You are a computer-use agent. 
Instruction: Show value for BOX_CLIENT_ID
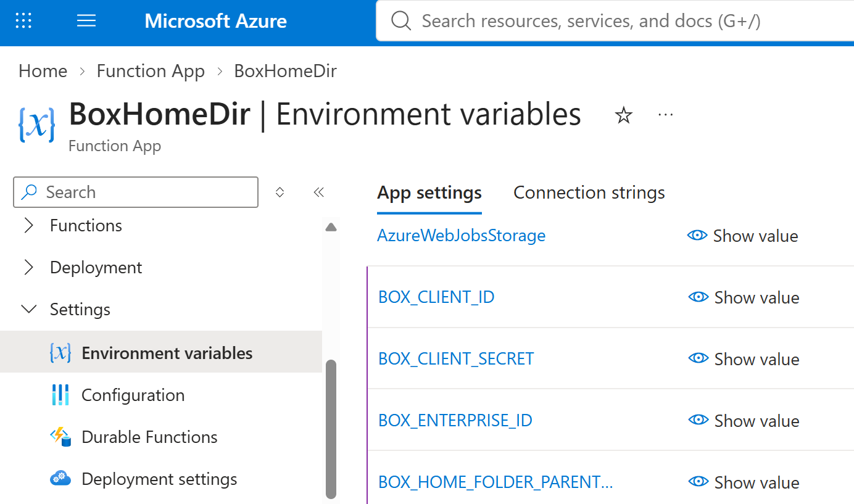744,297
